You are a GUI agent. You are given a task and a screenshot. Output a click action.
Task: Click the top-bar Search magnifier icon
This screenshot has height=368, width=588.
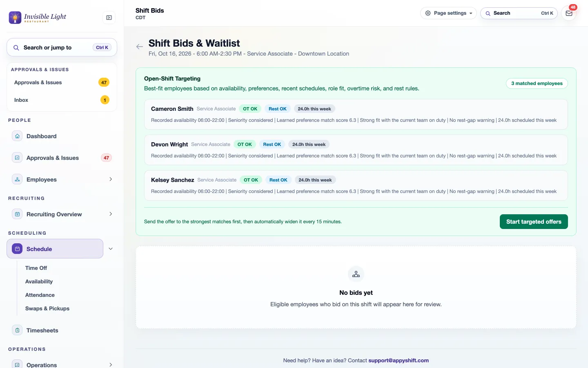(488, 13)
